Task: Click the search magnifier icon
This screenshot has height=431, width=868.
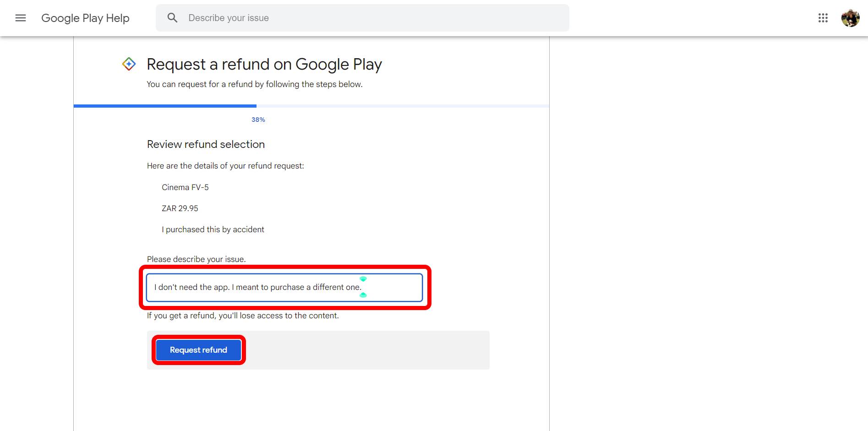Action: (172, 18)
